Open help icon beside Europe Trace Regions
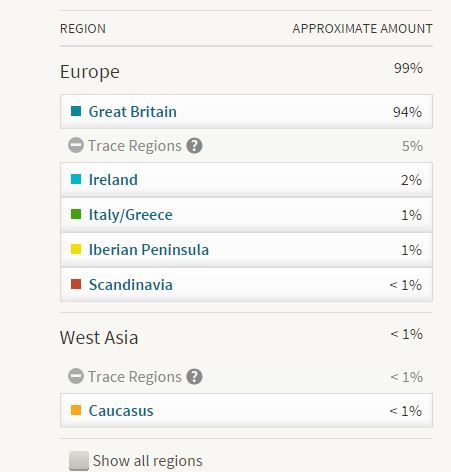The width and height of the screenshot is (451, 472). click(194, 146)
